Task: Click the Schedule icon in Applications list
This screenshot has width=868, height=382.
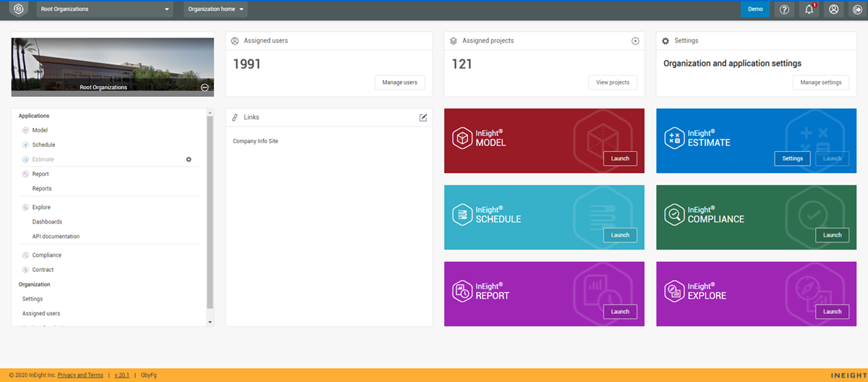Action: click(x=25, y=145)
